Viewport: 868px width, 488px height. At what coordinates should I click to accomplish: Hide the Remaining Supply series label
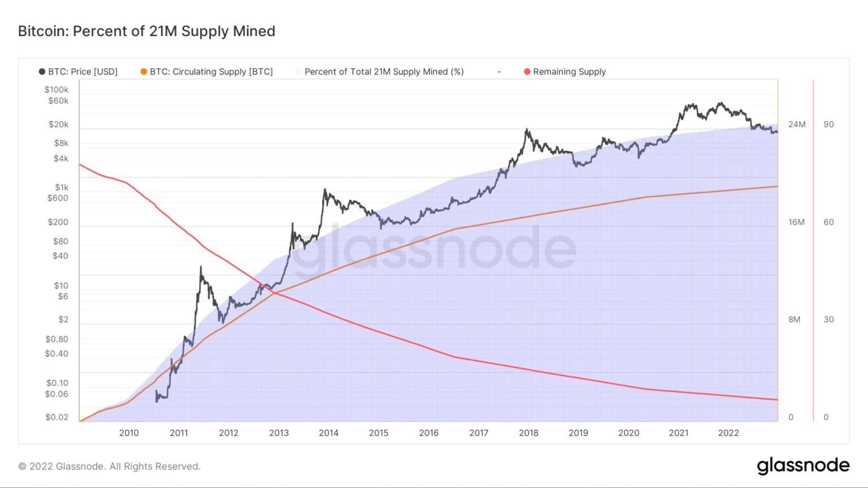pyautogui.click(x=570, y=72)
